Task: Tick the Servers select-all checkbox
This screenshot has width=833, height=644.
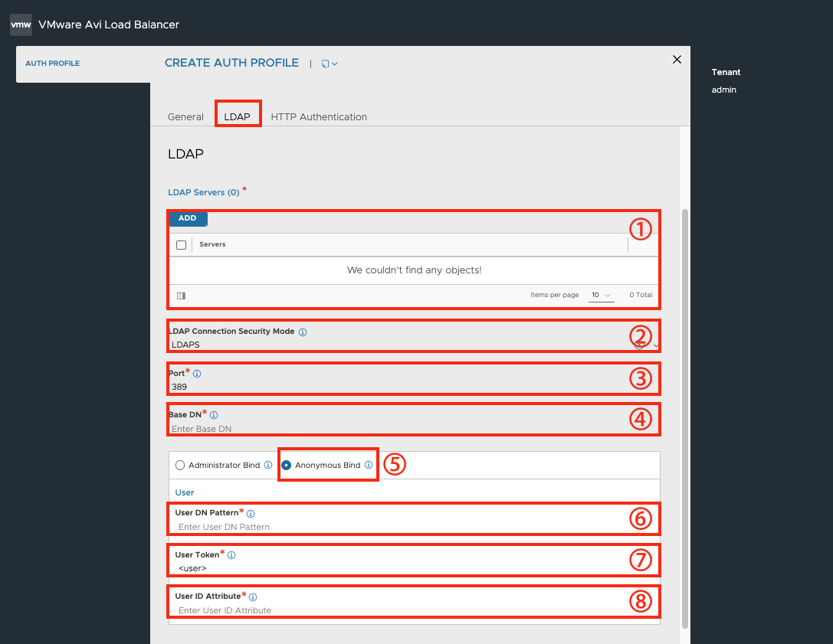Action: pyautogui.click(x=181, y=245)
